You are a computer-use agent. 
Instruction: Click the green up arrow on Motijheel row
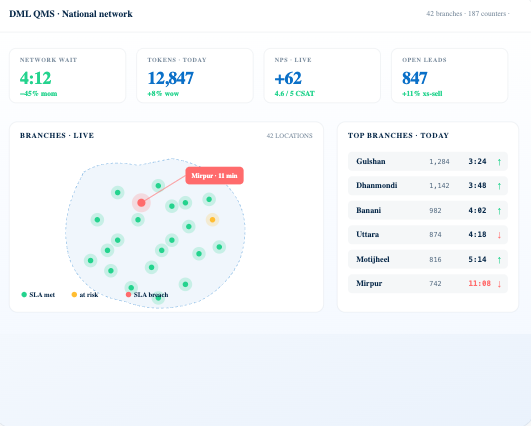coord(499,260)
